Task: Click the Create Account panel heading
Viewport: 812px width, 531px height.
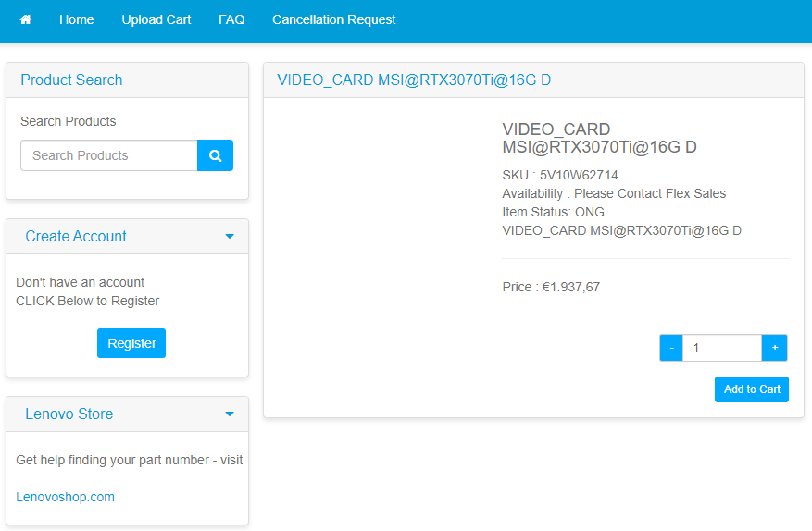Action: pyautogui.click(x=76, y=237)
